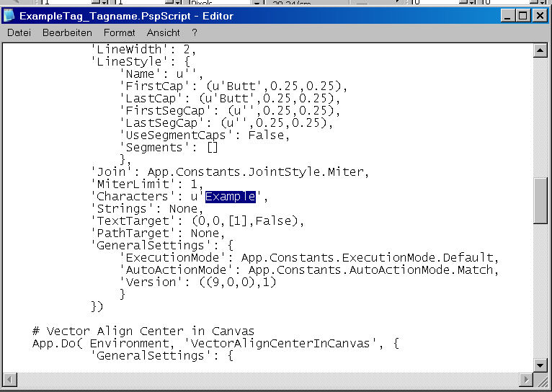This screenshot has height=392, width=552.
Task: Click the App.Do( Environment line
Action: (215, 344)
